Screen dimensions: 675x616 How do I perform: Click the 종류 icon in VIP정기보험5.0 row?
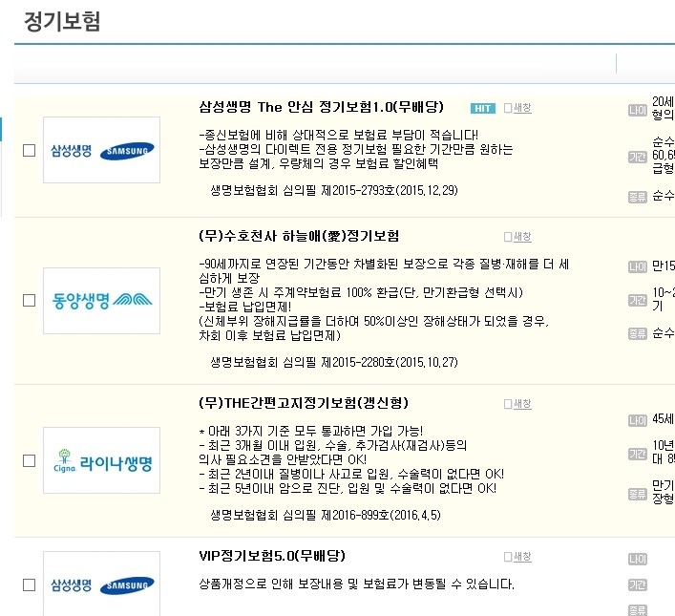pos(637,610)
